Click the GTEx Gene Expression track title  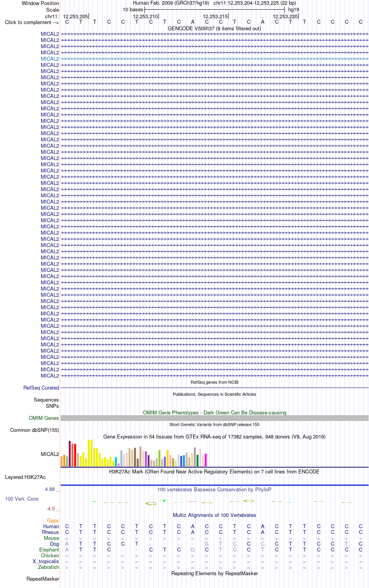(214, 437)
